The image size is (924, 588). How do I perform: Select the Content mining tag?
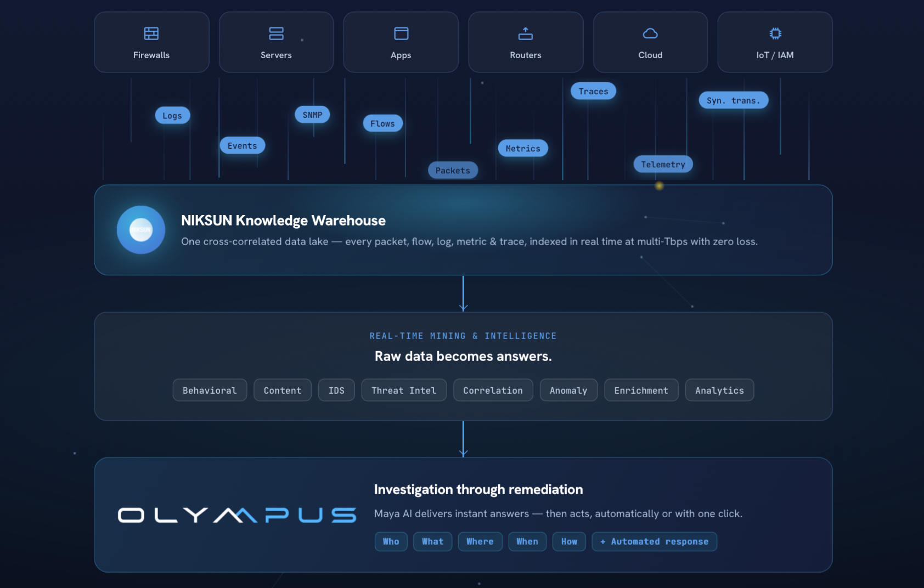click(283, 390)
